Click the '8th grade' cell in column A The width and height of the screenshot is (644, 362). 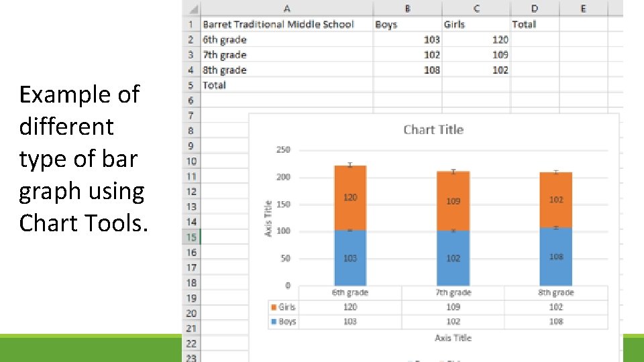pyautogui.click(x=286, y=70)
